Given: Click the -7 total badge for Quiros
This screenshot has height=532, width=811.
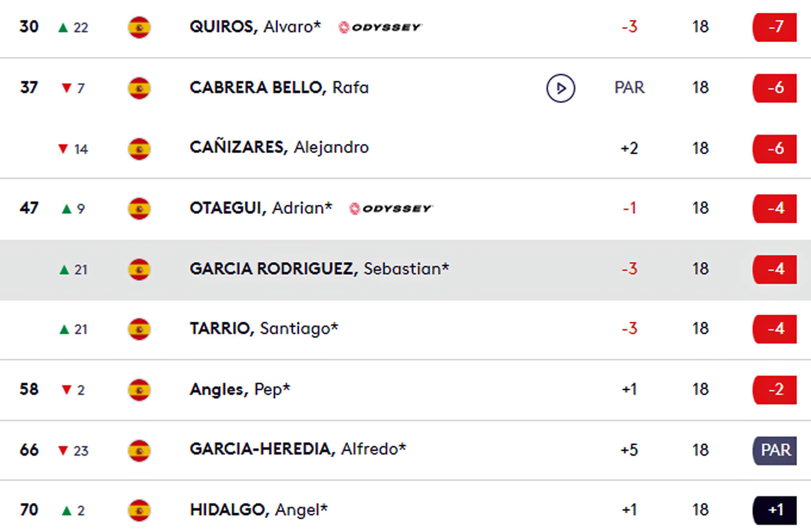Looking at the screenshot, I should point(775,27).
